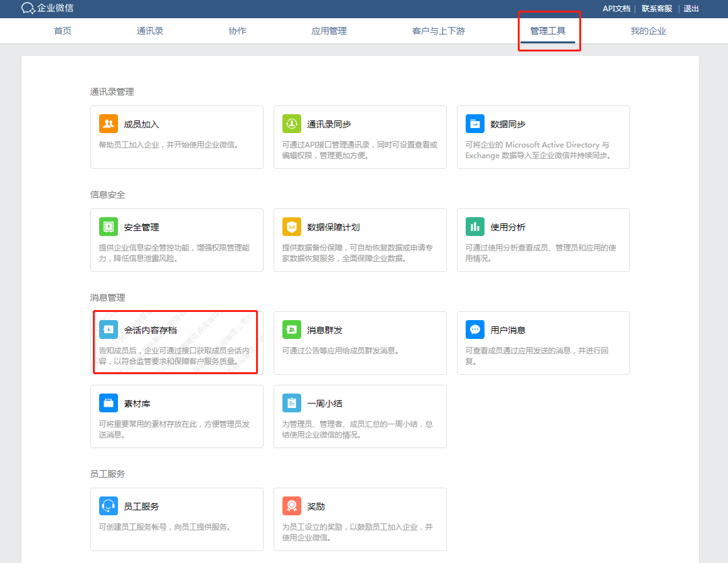728x563 pixels.
Task: Open the 一周小结 clipboard icon
Action: 292,403
